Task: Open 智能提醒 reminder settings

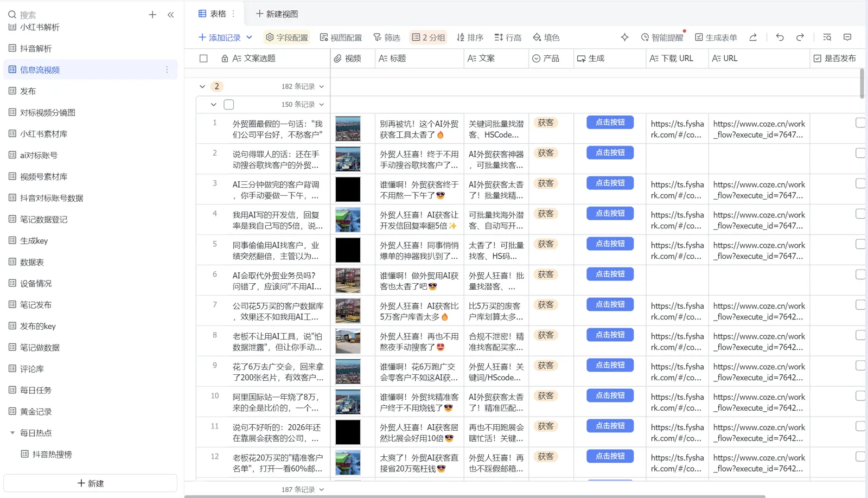Action: pyautogui.click(x=662, y=37)
